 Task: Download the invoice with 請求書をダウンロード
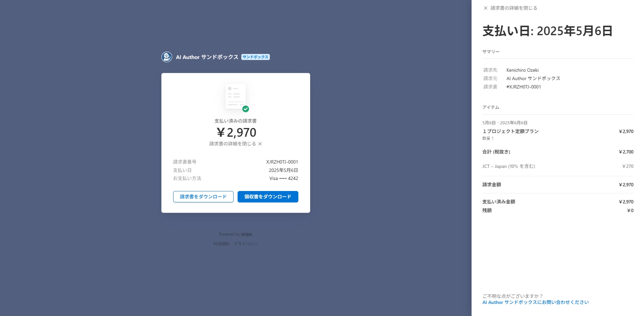coord(203,197)
